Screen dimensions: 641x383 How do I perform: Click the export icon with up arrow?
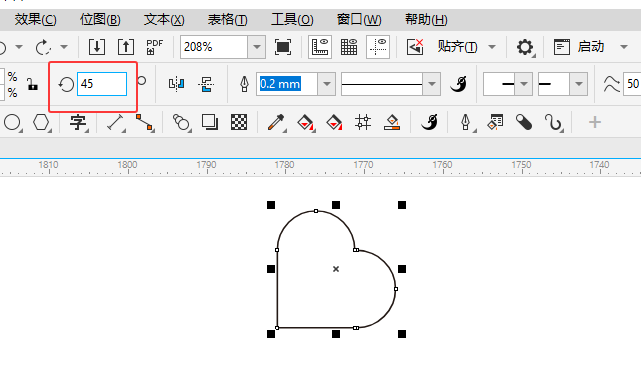coord(126,47)
